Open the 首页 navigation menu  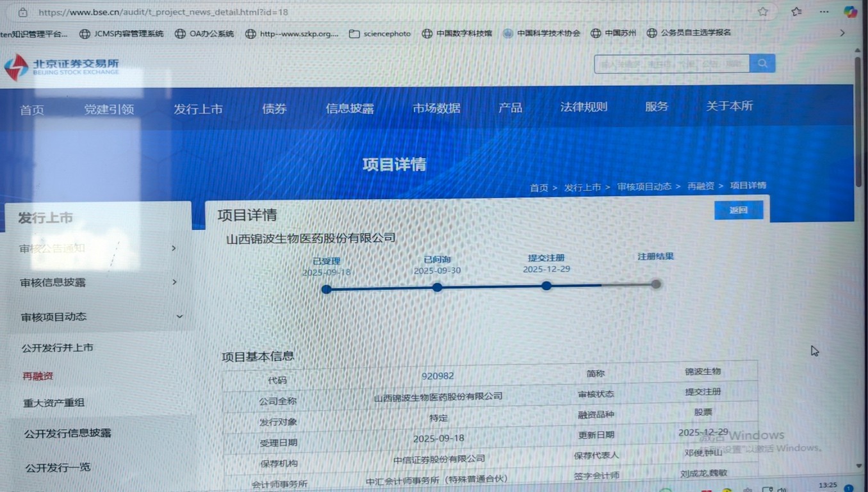pos(32,110)
